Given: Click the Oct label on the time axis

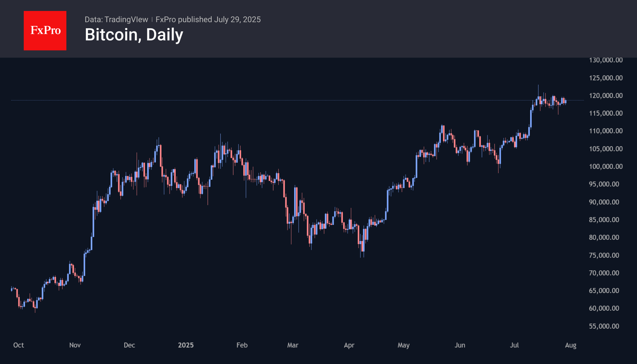Looking at the screenshot, I should (x=19, y=345).
